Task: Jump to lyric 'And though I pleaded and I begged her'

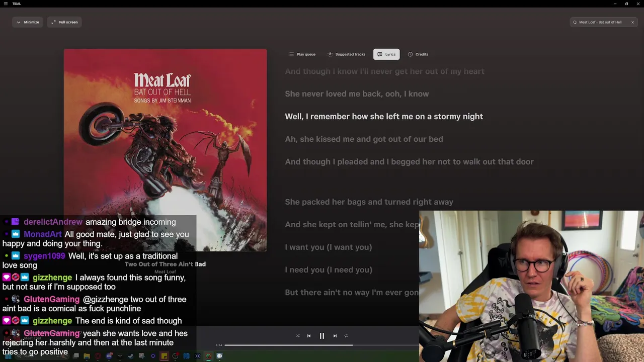Action: click(409, 162)
